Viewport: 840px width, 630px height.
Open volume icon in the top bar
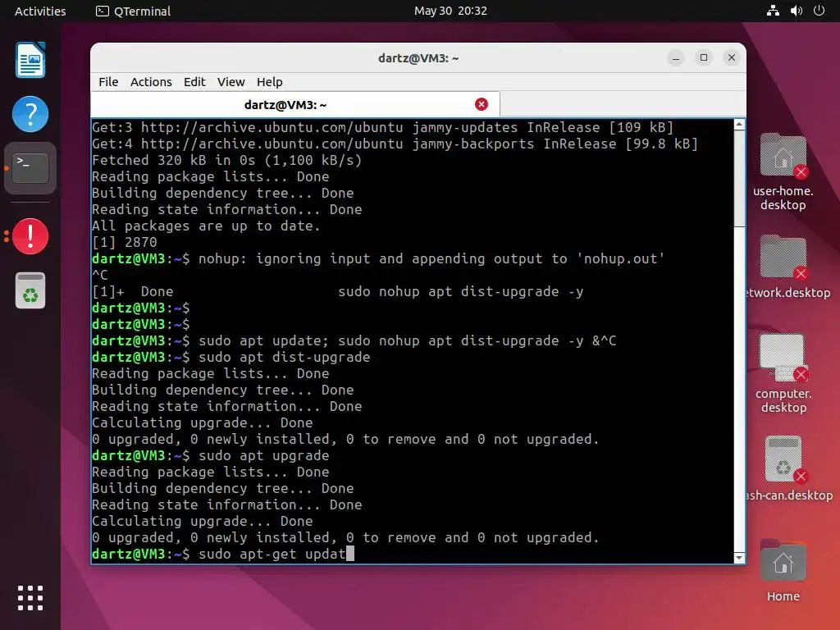pyautogui.click(x=796, y=11)
